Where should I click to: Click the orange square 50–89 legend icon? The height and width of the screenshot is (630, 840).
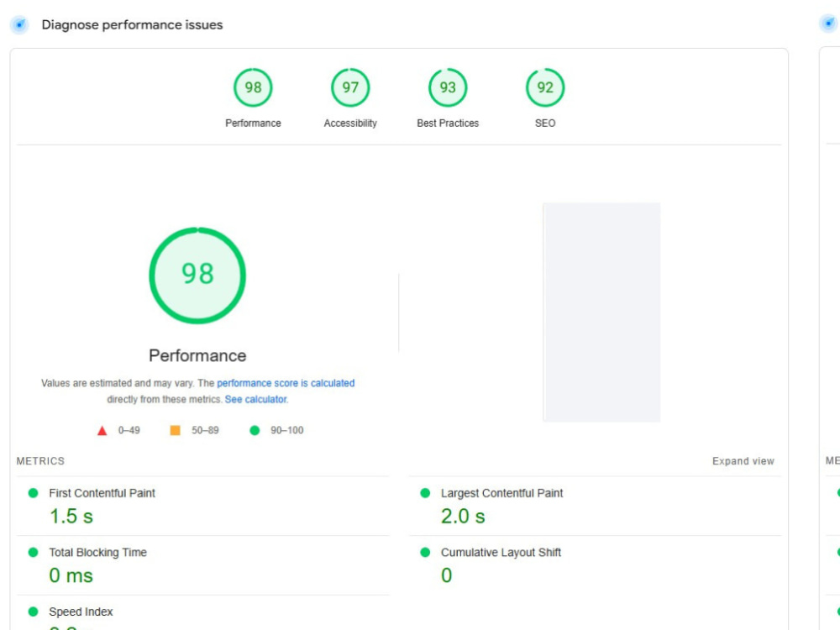176,430
